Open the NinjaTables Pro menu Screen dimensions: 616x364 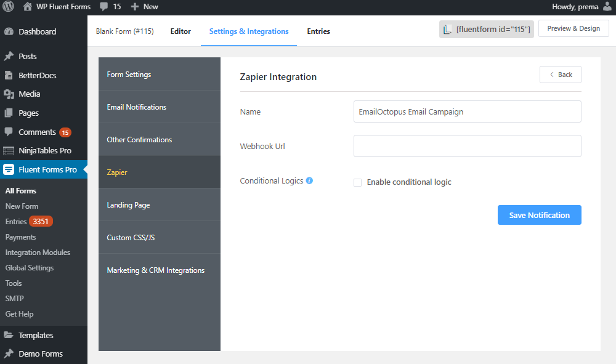(x=45, y=150)
